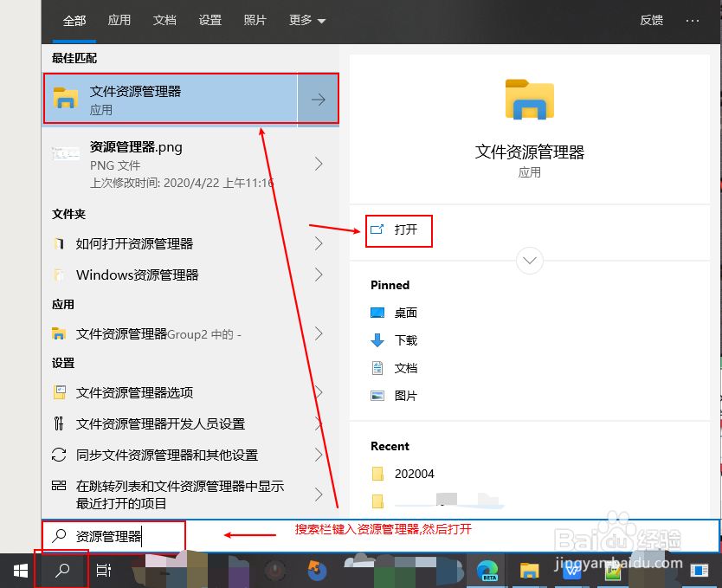Click the 文件资源管理器选项 settings icon
Image resolution: width=722 pixels, height=588 pixels.
(60, 391)
